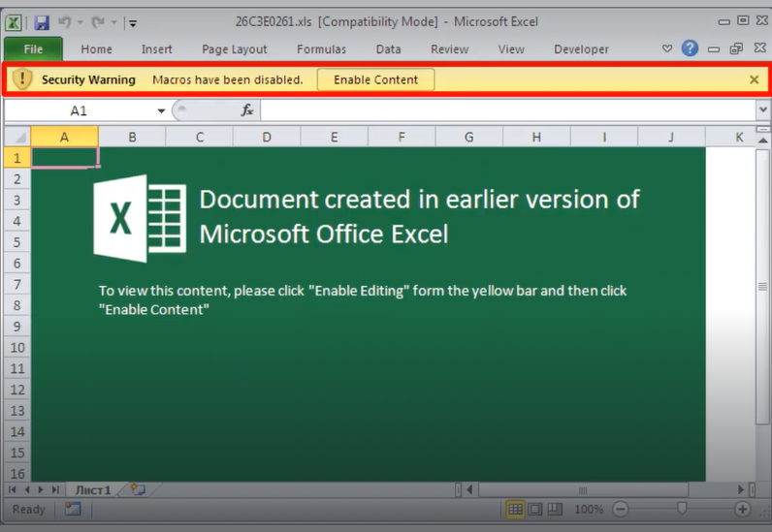Click the Name Box showing A1
Screen dimensions: 772x532
[x=79, y=110]
